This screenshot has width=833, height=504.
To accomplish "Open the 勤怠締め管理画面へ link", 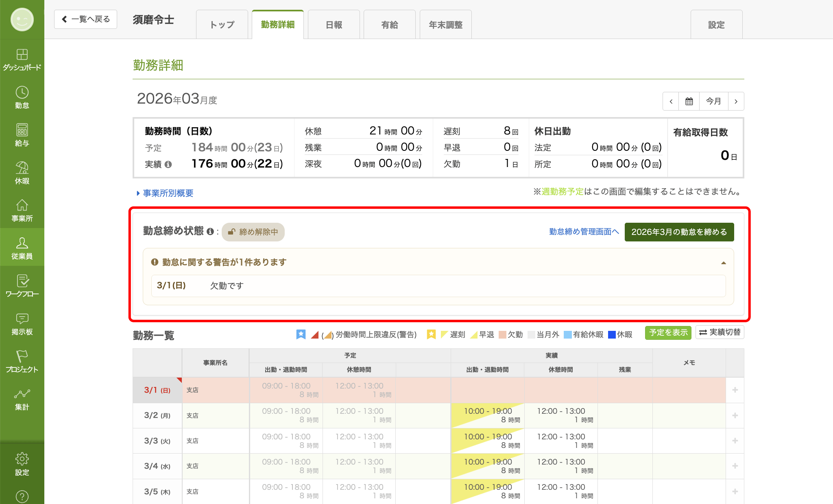I will (584, 232).
